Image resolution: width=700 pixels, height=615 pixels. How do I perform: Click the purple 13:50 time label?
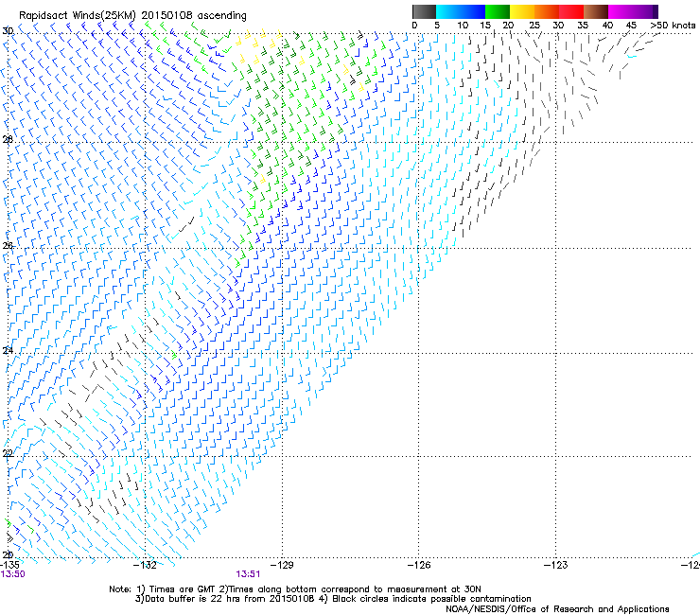pyautogui.click(x=13, y=574)
